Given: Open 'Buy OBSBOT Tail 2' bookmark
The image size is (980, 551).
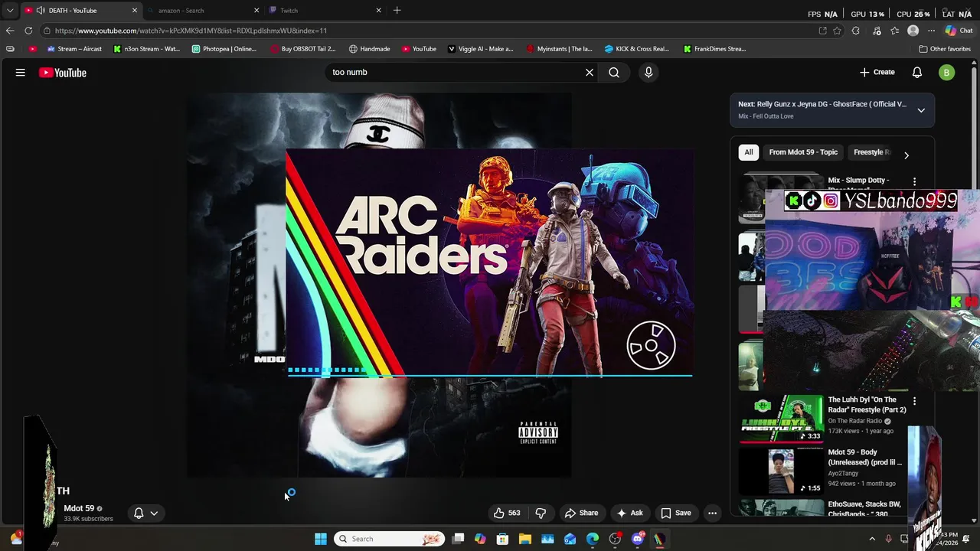Looking at the screenshot, I should pos(302,49).
